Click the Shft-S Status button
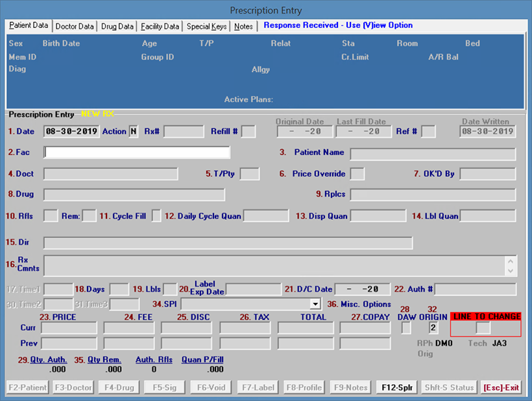 [x=448, y=387]
